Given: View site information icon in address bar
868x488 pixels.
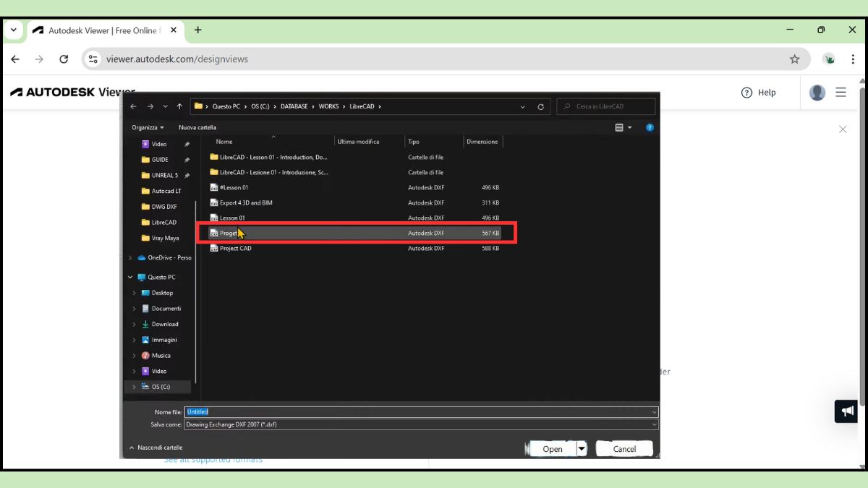Looking at the screenshot, I should click(x=93, y=59).
